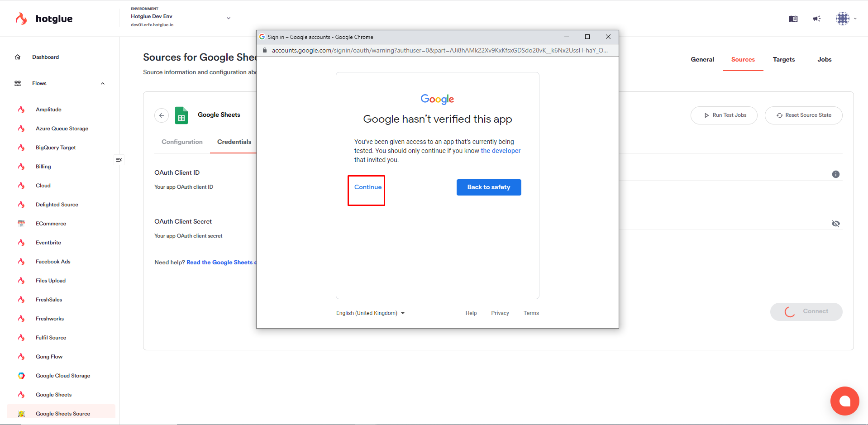Screen dimensions: 868x425
Task: Open the English (United Kingdom) language dropdown
Action: (x=370, y=313)
